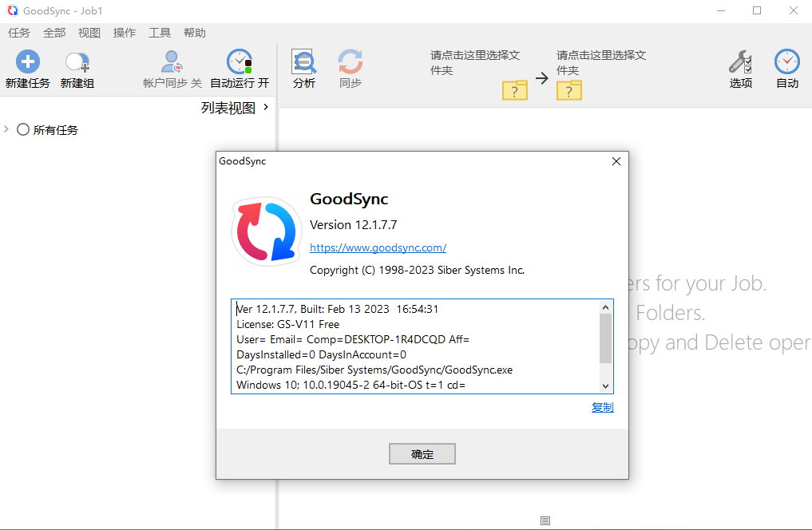Image resolution: width=812 pixels, height=530 pixels.
Task: Click 'Version 12.1.7.7' text
Action: click(353, 224)
